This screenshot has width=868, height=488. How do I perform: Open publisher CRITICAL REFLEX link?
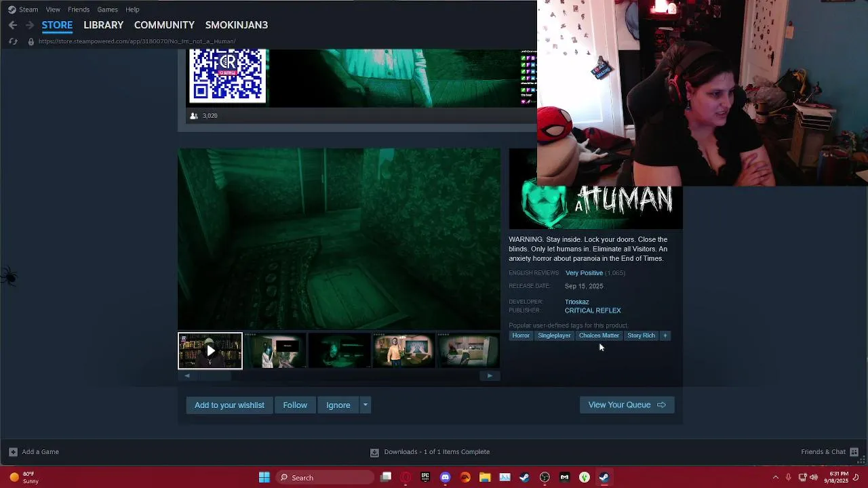click(593, 310)
